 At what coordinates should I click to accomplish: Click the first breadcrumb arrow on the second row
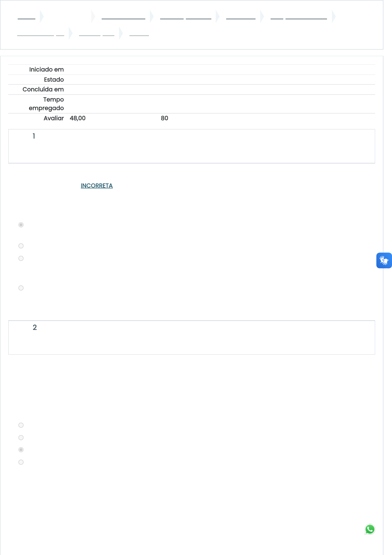[x=70, y=33]
